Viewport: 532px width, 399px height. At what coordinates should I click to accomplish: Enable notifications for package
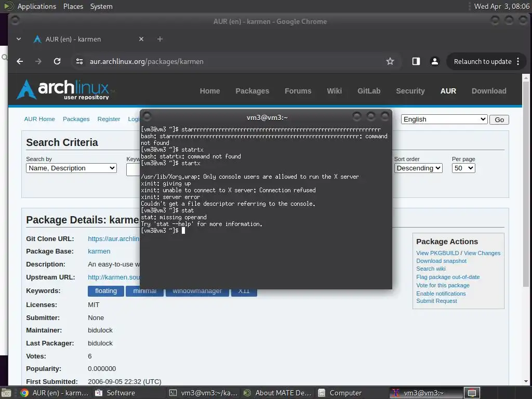tap(441, 294)
